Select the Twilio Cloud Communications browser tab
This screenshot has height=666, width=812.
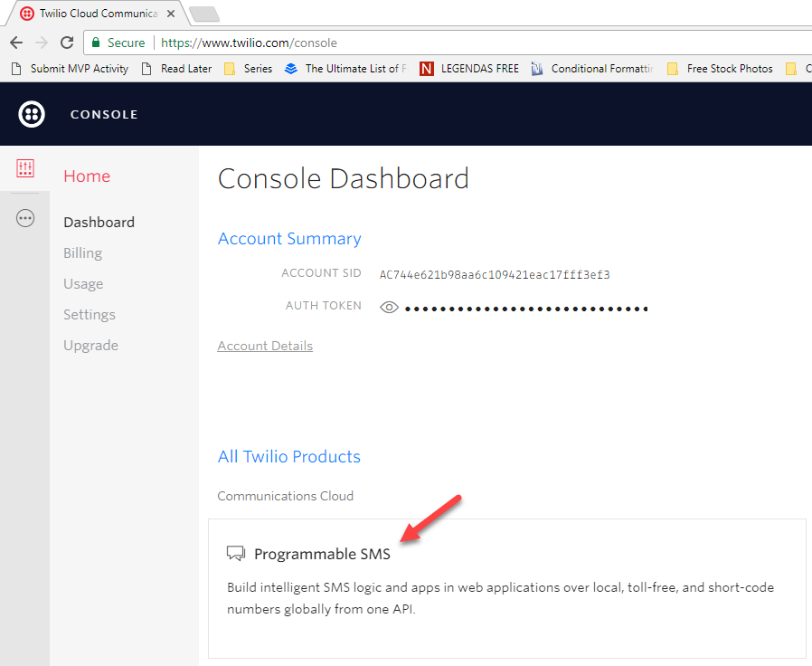(98, 14)
